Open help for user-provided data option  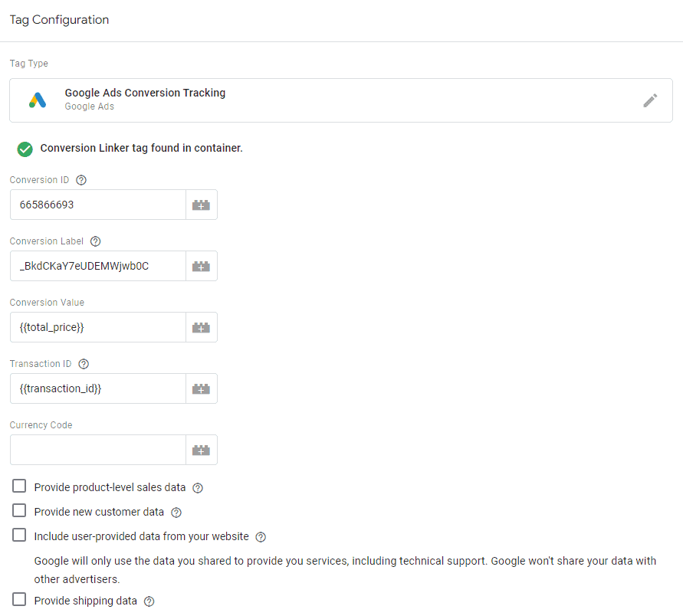(261, 537)
